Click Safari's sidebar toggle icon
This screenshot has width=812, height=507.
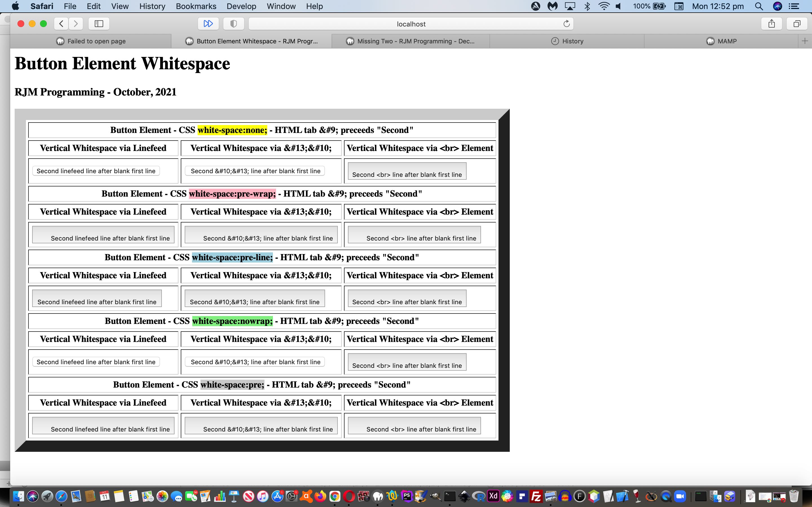tap(99, 23)
